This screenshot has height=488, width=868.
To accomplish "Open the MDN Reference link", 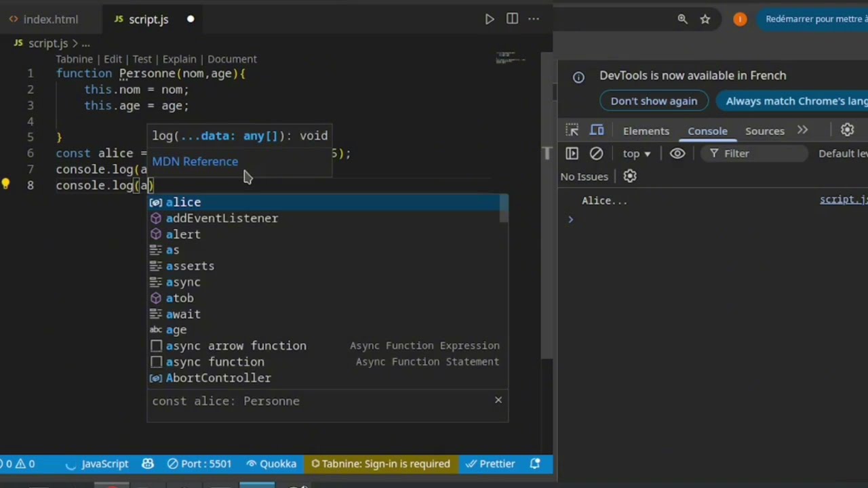I will pyautogui.click(x=195, y=161).
